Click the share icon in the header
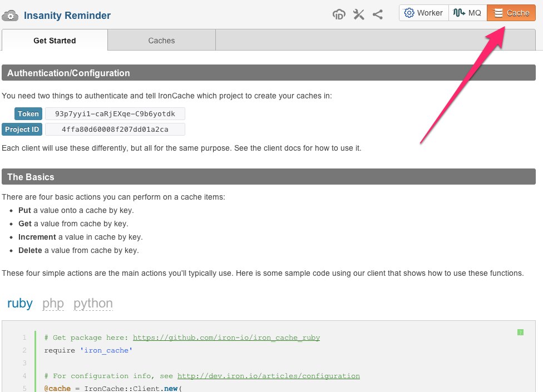Image resolution: width=543 pixels, height=392 pixels. (377, 14)
